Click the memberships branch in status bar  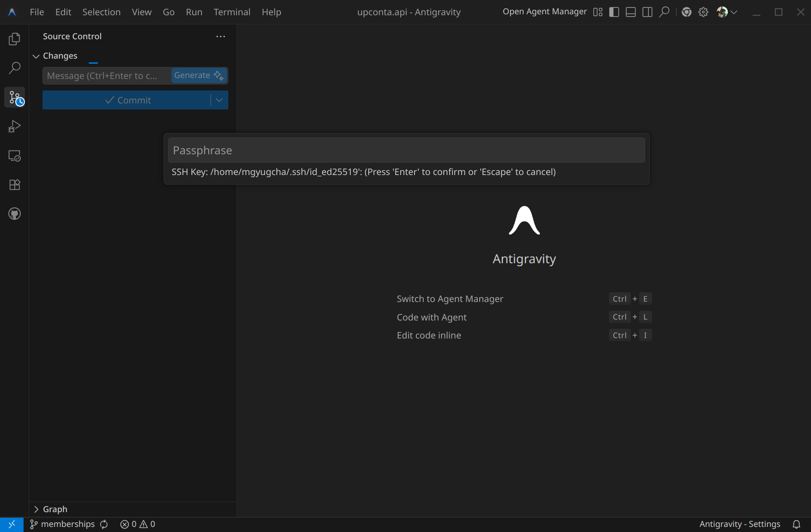pos(63,524)
